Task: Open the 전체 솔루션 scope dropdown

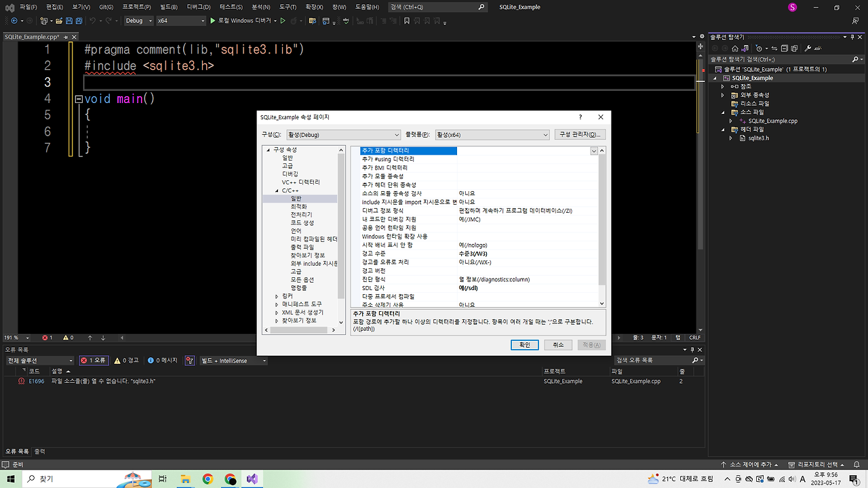Action: tap(39, 361)
